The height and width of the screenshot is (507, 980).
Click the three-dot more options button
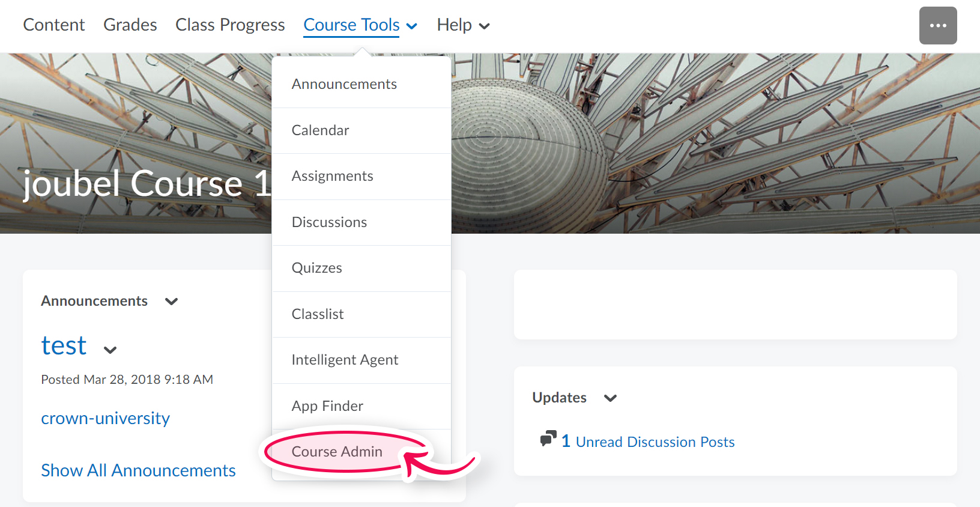[937, 26]
